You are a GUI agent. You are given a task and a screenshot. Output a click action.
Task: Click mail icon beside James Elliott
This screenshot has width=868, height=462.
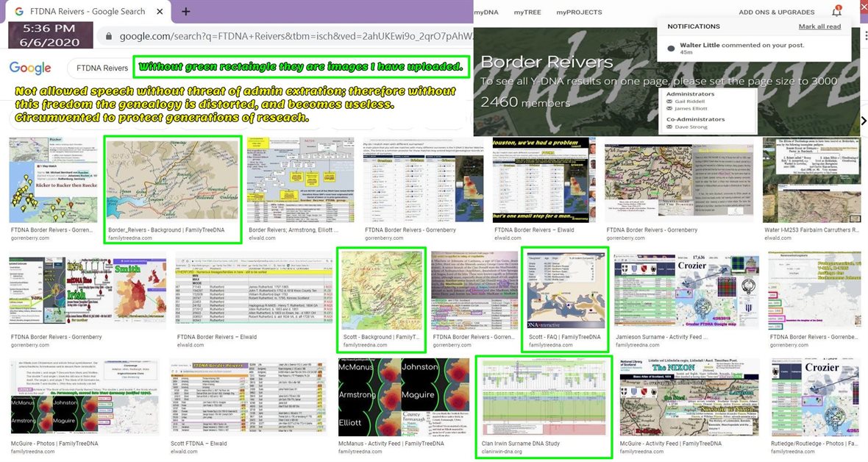tap(669, 109)
